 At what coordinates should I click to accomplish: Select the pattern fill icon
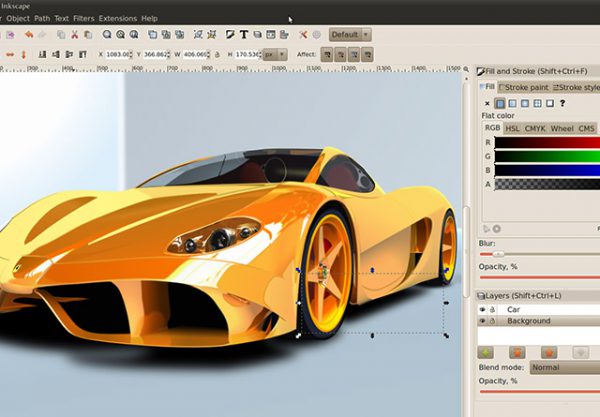pyautogui.click(x=537, y=103)
